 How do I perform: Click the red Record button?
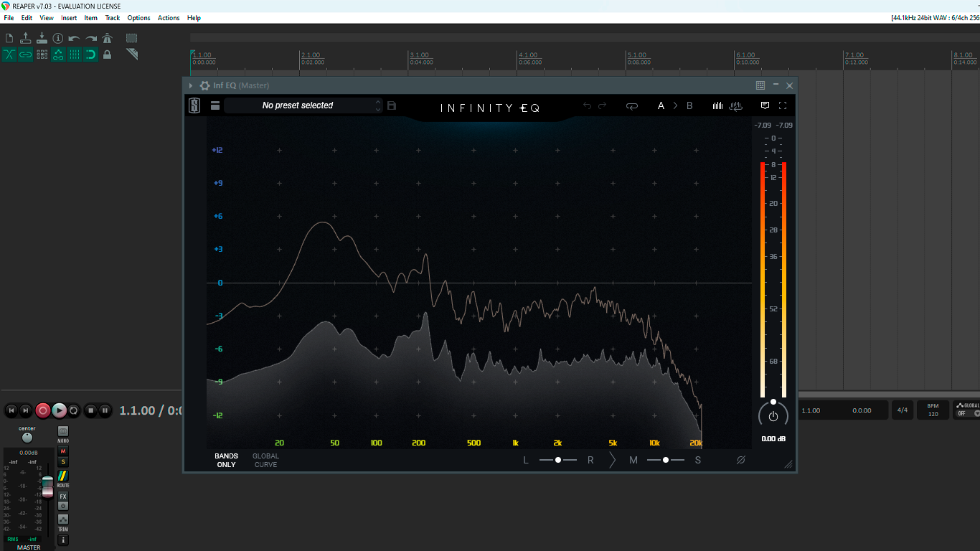click(x=43, y=410)
